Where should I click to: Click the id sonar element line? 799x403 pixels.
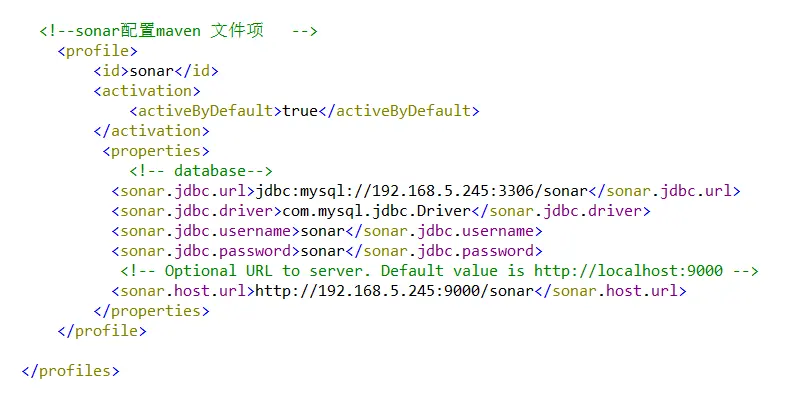[x=156, y=71]
